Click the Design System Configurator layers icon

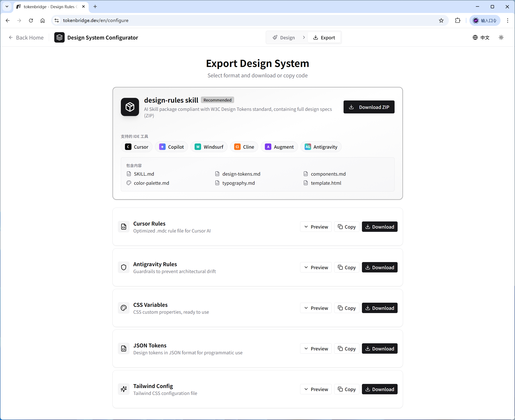point(59,38)
